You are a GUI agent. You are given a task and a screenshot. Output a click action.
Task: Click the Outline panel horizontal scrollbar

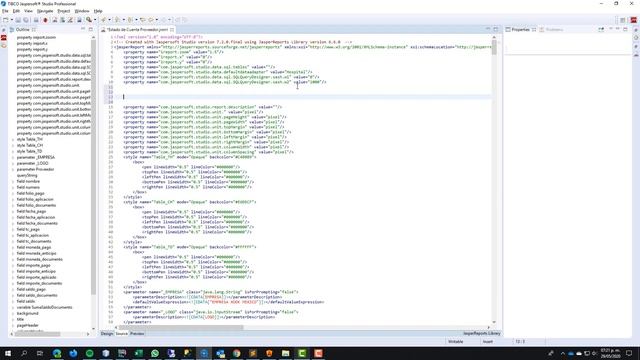(38, 334)
